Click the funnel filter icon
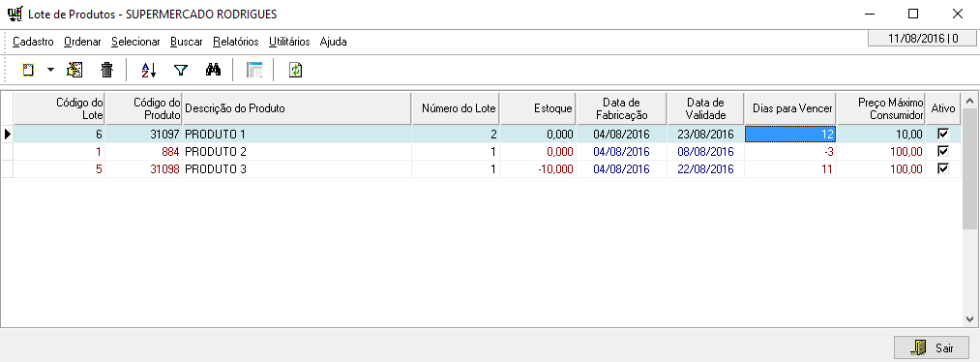This screenshot has height=362, width=980. [181, 70]
